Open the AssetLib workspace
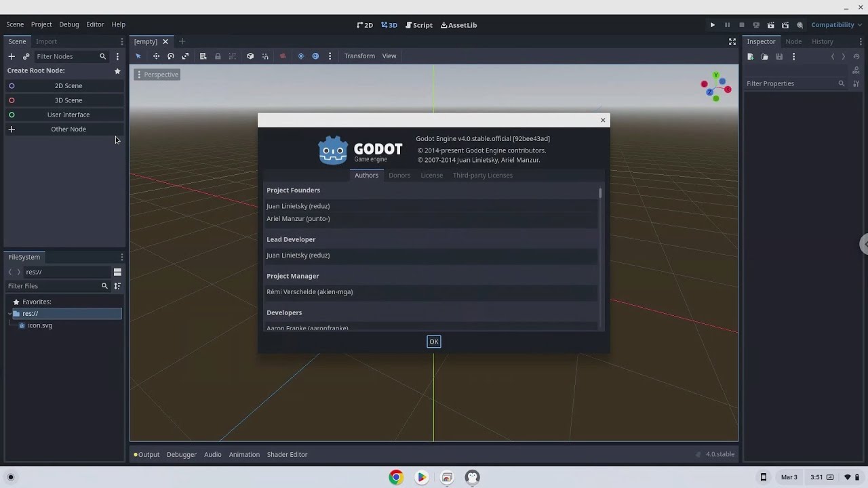 click(459, 25)
